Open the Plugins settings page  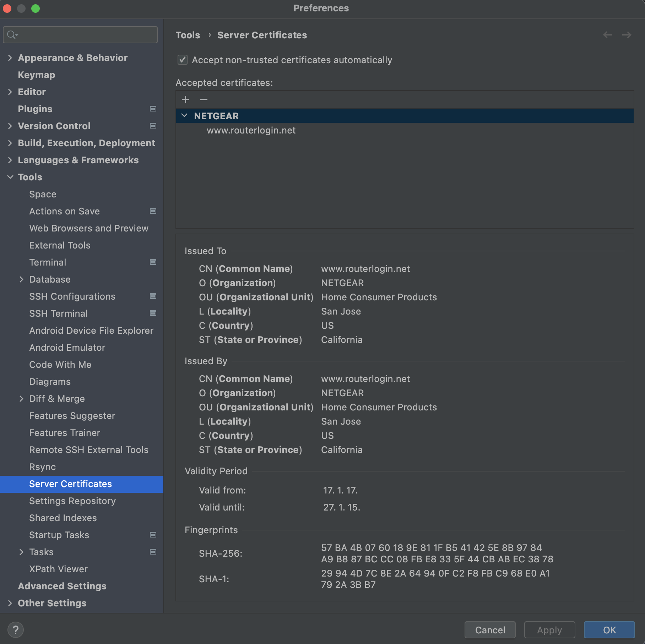[35, 109]
